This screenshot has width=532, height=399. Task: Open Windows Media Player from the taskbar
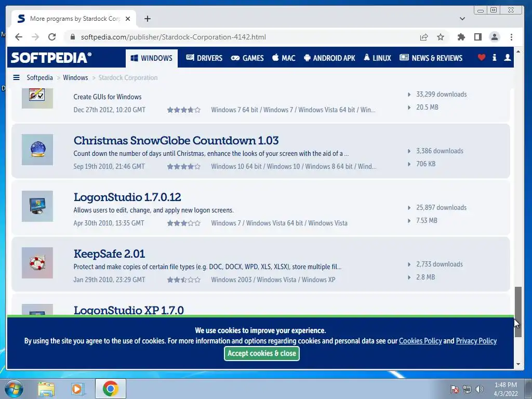[x=78, y=389]
